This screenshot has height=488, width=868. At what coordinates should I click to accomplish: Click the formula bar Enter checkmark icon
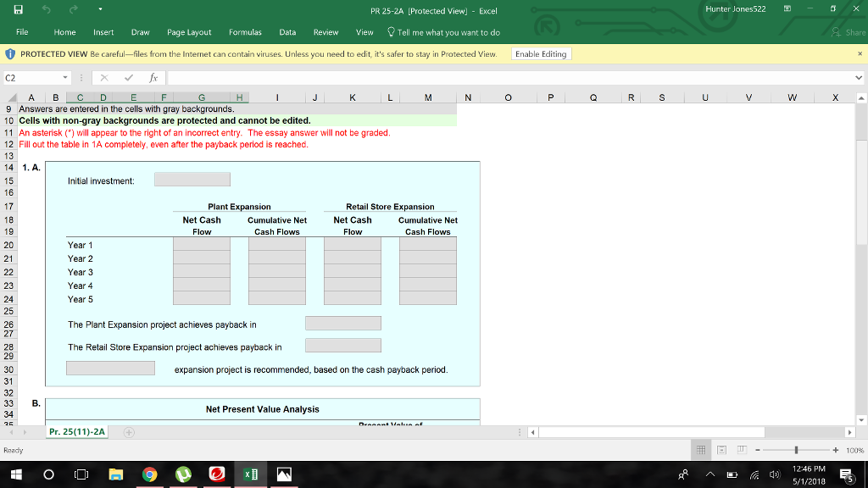[x=129, y=78]
